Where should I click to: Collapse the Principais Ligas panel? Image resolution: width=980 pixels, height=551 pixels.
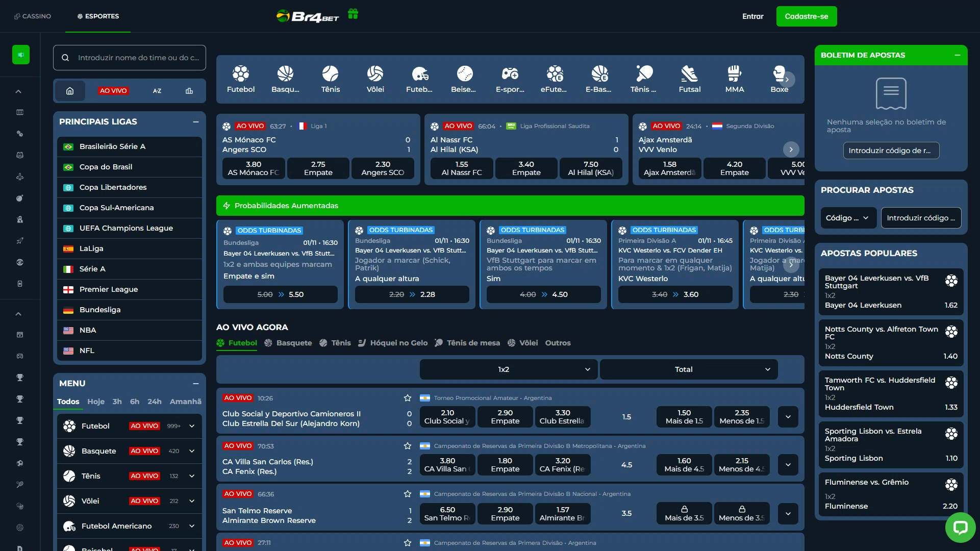tap(195, 122)
